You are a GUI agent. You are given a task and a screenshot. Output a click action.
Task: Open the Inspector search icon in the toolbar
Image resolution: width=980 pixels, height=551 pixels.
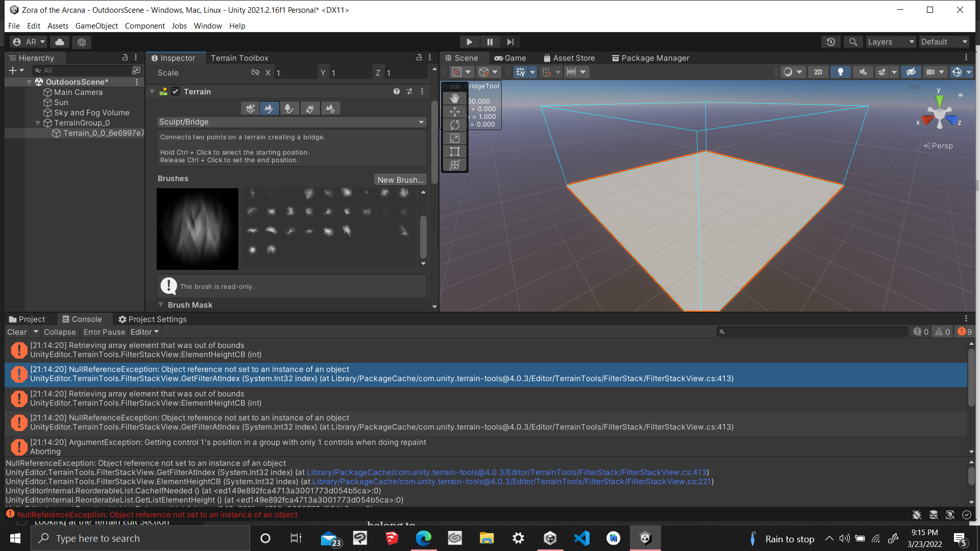point(852,41)
